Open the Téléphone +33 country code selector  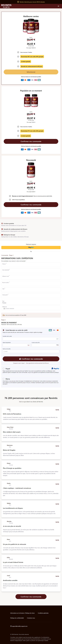(x=4, y=309)
